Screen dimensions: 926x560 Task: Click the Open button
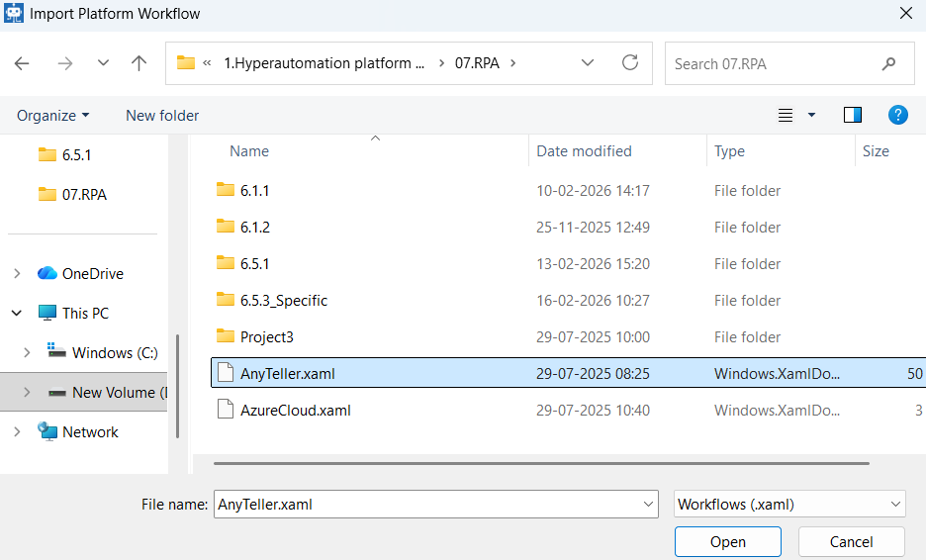pos(728,541)
